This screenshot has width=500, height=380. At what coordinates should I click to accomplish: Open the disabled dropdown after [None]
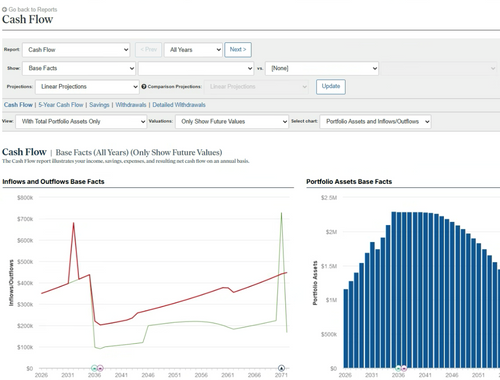pyautogui.click(x=439, y=68)
